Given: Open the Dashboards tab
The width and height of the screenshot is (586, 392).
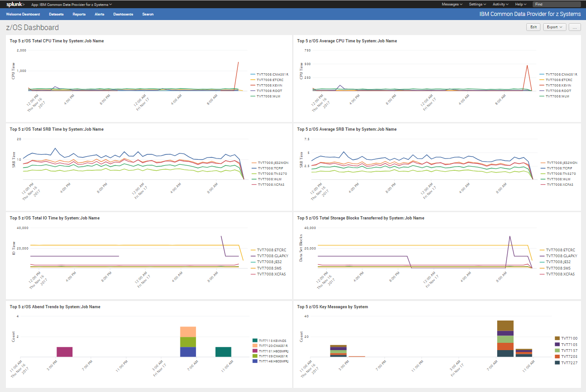Looking at the screenshot, I should coord(123,14).
